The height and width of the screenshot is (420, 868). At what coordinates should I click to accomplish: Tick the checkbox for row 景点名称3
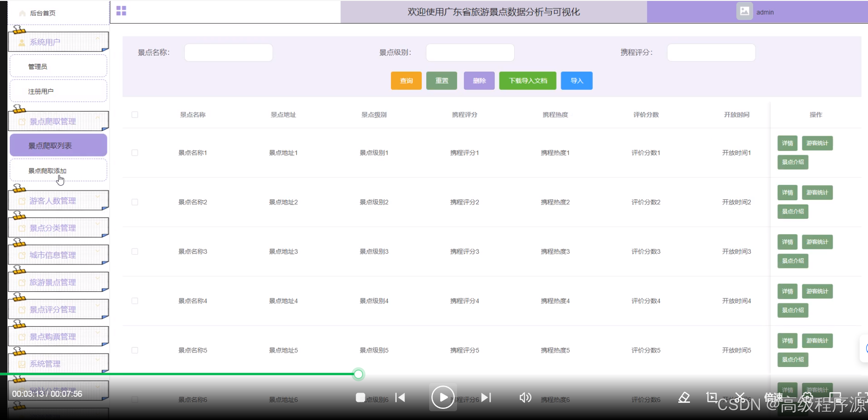135,251
